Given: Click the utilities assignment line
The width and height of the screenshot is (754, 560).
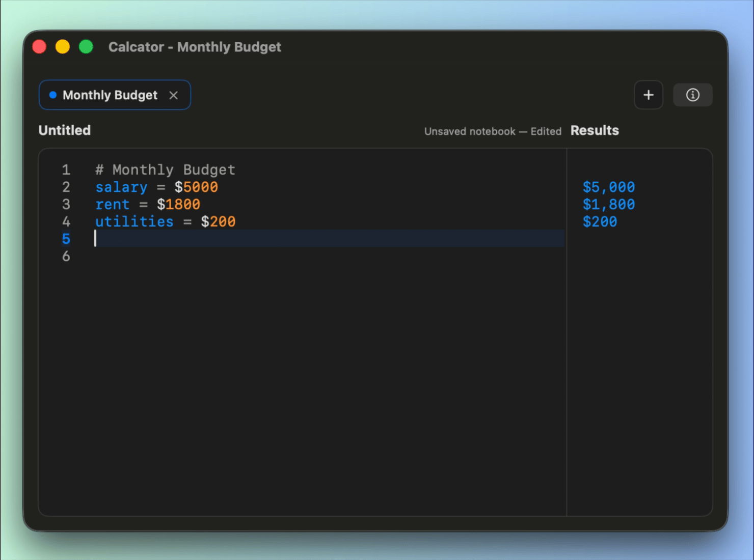Looking at the screenshot, I should (x=165, y=221).
